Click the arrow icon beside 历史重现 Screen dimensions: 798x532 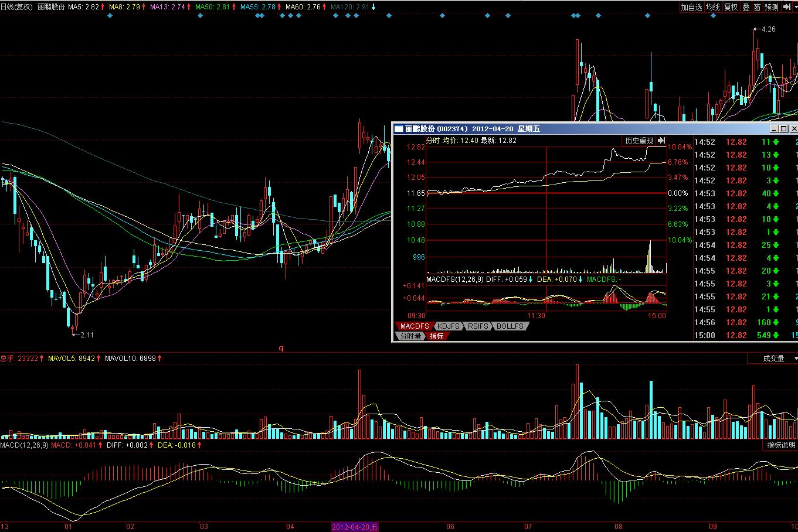(x=661, y=141)
